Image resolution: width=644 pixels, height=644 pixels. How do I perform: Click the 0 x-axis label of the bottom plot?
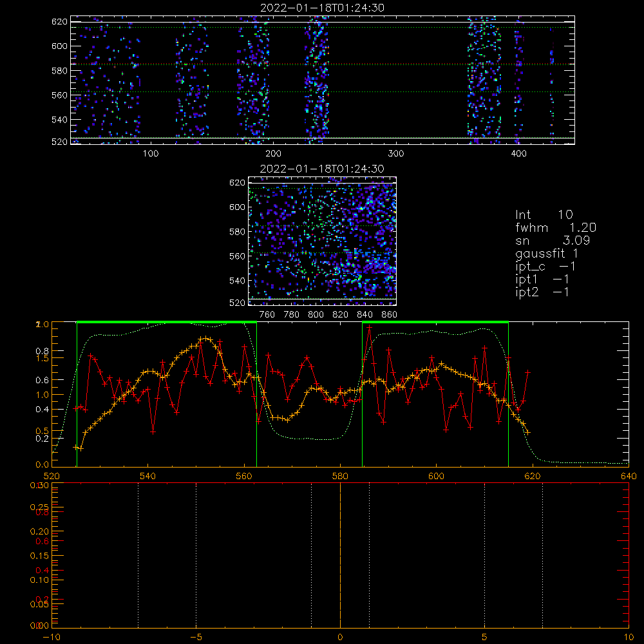click(340, 638)
